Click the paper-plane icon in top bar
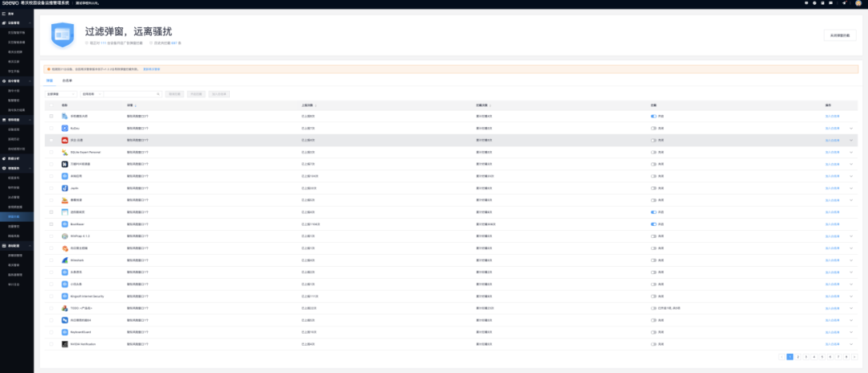This screenshot has height=373, width=868. point(844,3)
